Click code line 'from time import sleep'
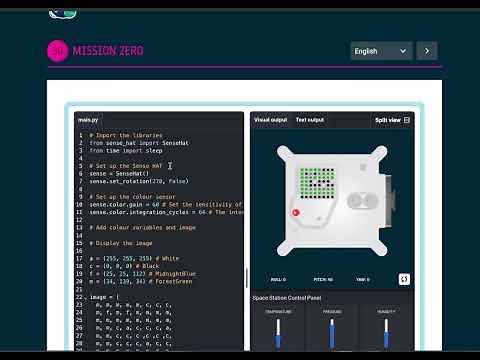The width and height of the screenshot is (480, 360). [126, 151]
